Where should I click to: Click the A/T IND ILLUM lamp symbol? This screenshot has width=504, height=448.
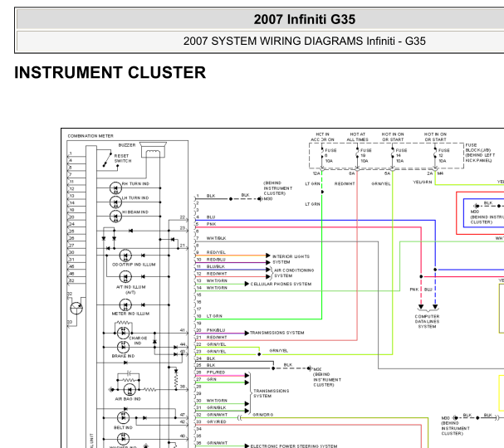pos(125,277)
